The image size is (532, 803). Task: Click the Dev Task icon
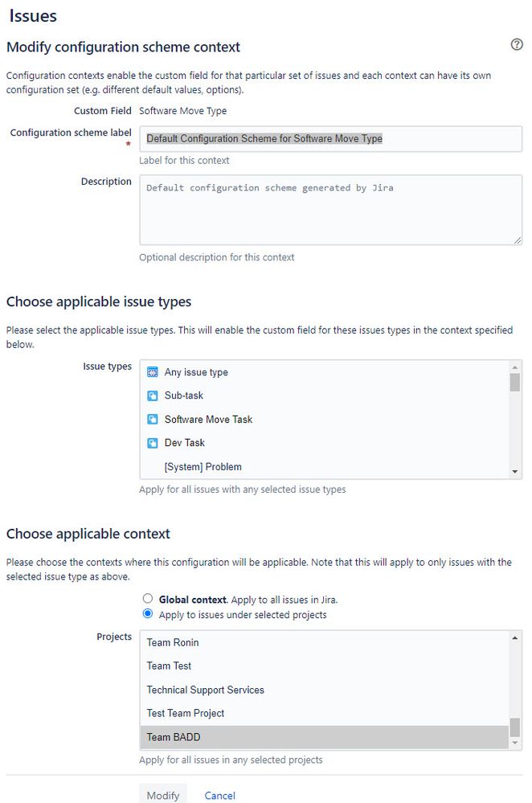[x=152, y=442]
